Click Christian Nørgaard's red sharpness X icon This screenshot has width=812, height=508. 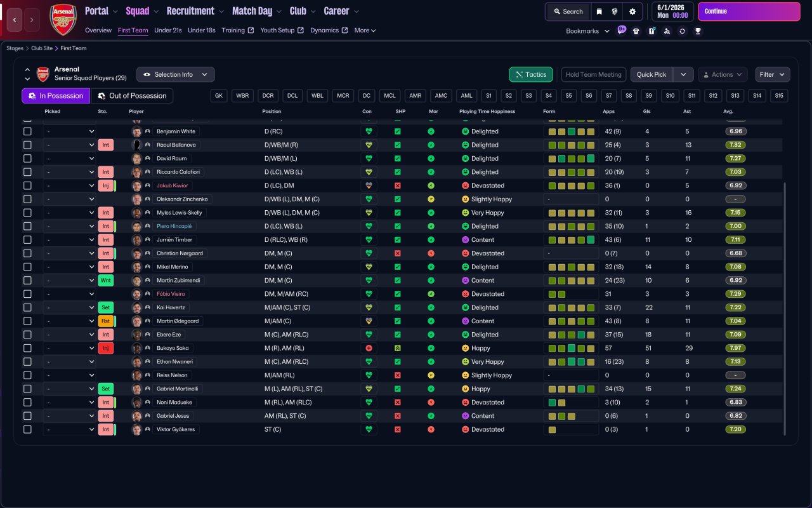coord(398,253)
